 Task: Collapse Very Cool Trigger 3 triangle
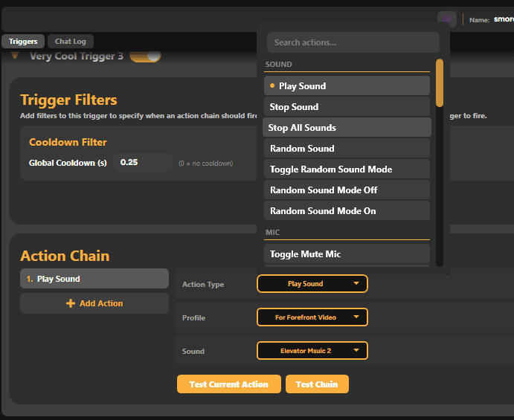15,56
